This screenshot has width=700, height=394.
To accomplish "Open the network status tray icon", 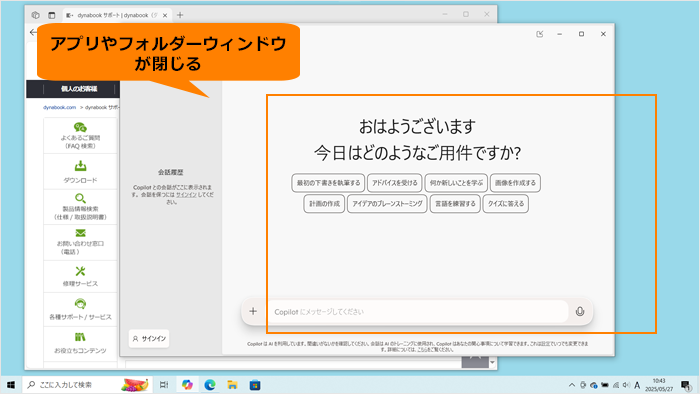I will (x=616, y=385).
